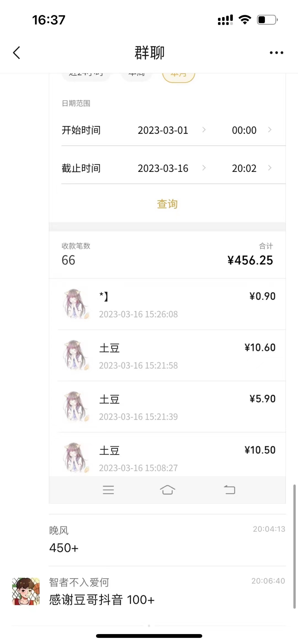Tap the Android home icon in screenshot

(x=167, y=490)
